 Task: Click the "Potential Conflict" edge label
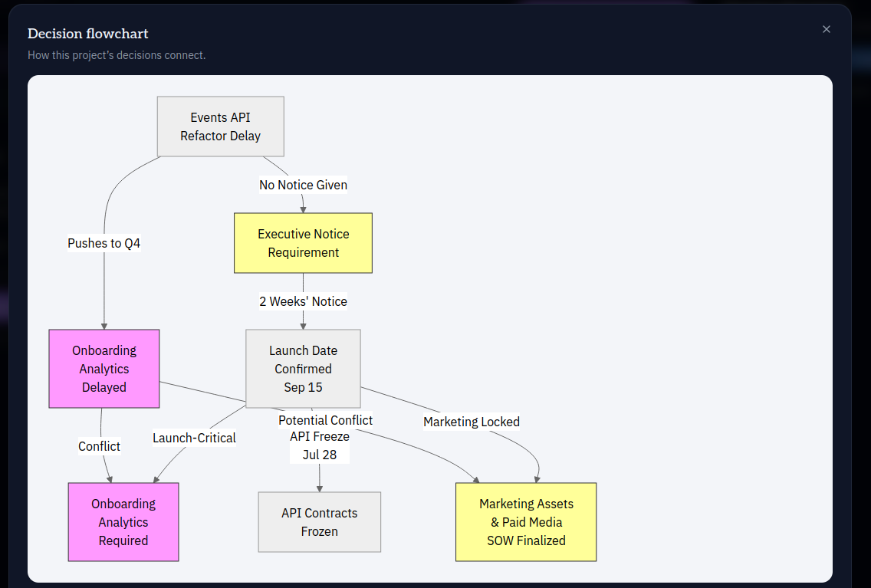coord(326,420)
